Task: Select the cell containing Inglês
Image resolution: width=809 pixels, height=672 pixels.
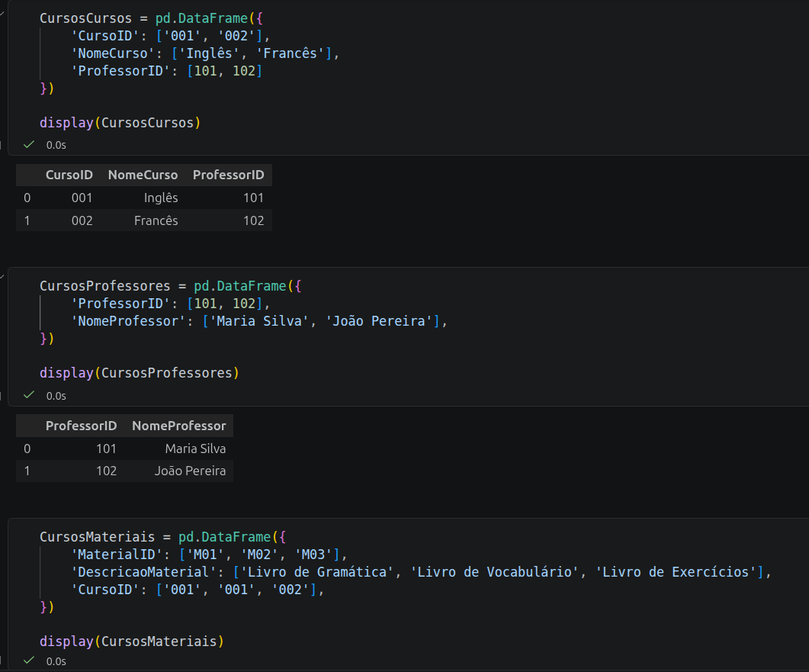Action: coord(160,198)
